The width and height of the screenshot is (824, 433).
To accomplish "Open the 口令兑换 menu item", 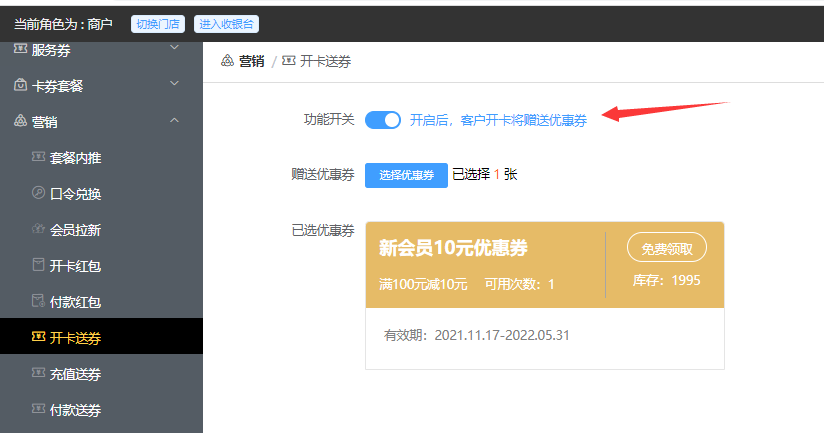I will 101,194.
